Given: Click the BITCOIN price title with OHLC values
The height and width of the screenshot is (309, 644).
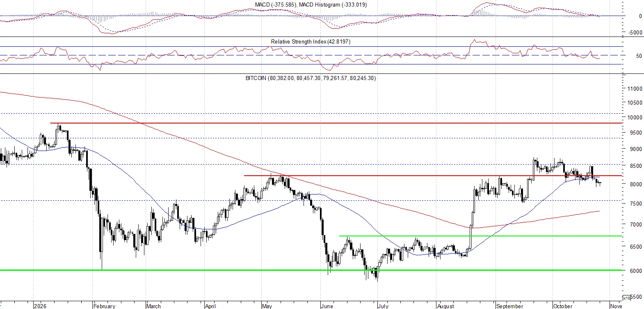Looking at the screenshot, I should (311, 78).
